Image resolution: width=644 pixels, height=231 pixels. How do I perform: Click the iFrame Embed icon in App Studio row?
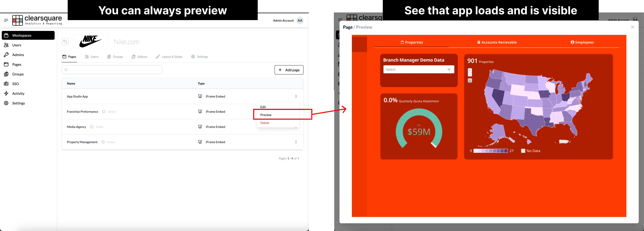[x=200, y=97]
